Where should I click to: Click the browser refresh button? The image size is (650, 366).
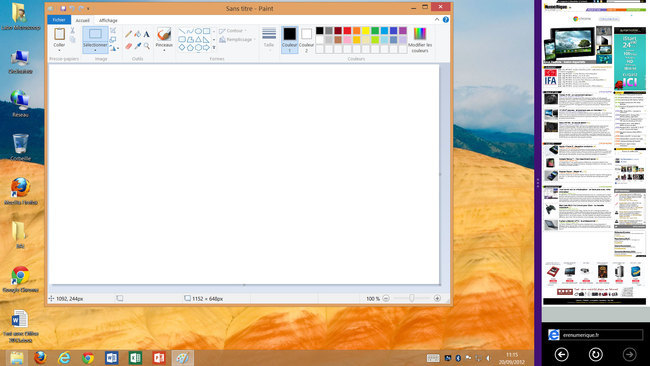click(x=596, y=354)
